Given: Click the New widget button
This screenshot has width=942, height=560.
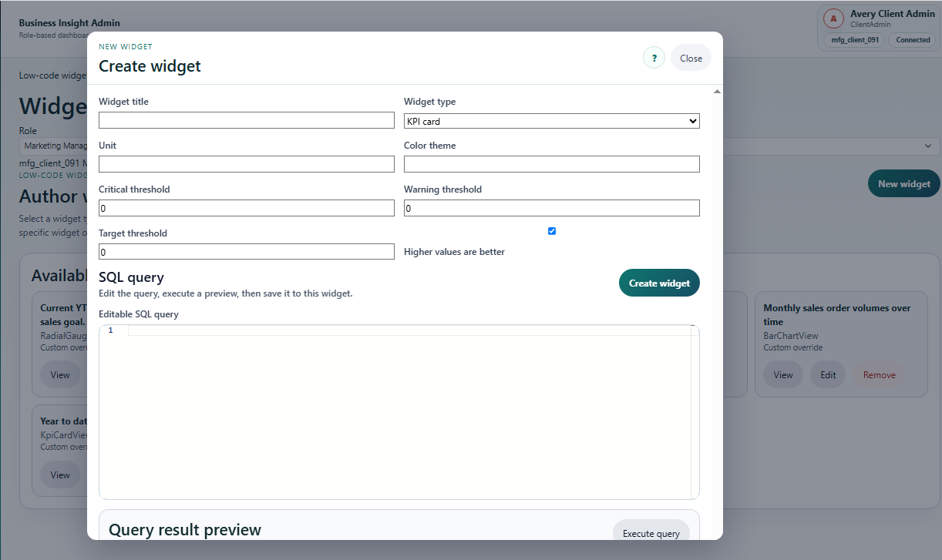Looking at the screenshot, I should 904,183.
